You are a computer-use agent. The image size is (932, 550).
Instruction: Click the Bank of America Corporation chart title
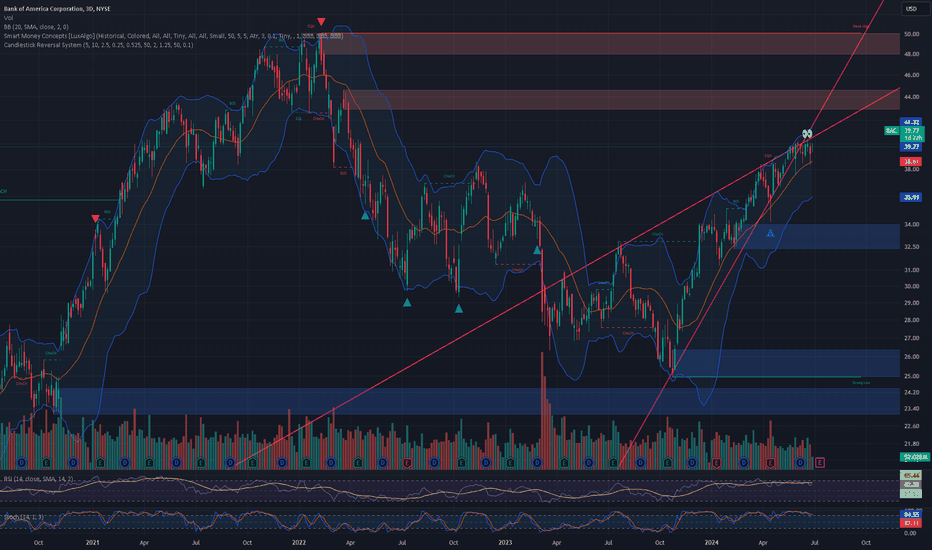[57, 9]
